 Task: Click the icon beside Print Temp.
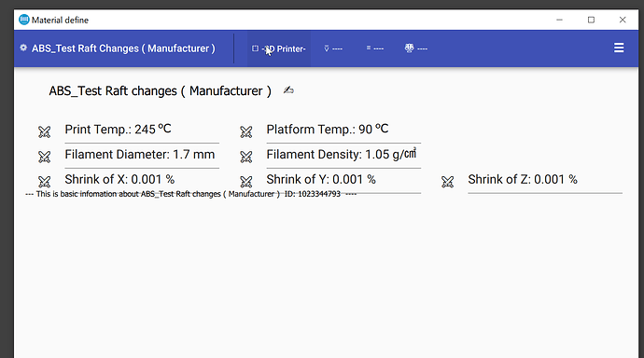45,131
